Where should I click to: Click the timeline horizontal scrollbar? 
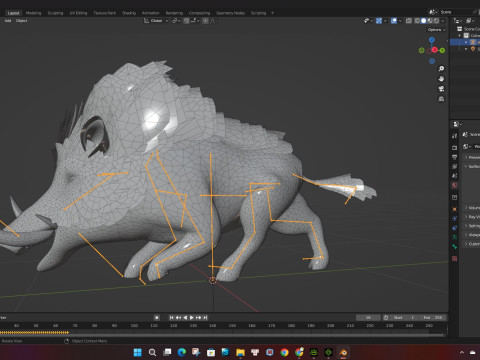pyautogui.click(x=222, y=335)
